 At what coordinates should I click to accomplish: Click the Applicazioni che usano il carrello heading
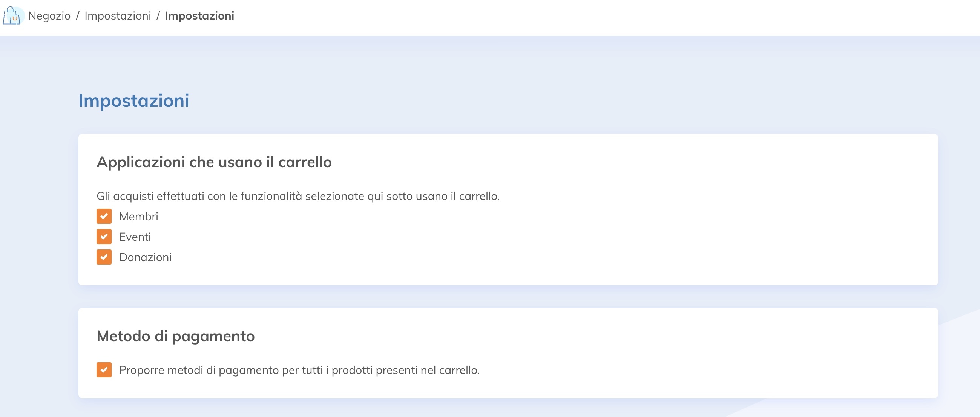tap(214, 162)
